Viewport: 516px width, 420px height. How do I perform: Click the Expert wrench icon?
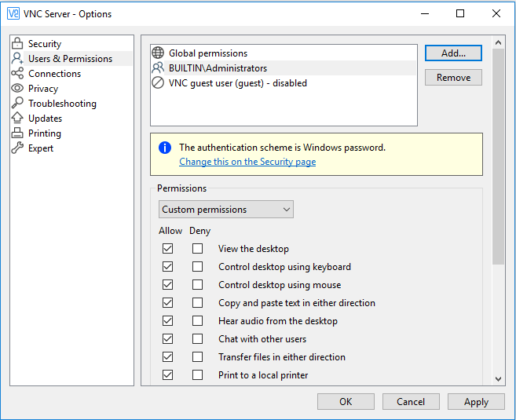coord(17,148)
